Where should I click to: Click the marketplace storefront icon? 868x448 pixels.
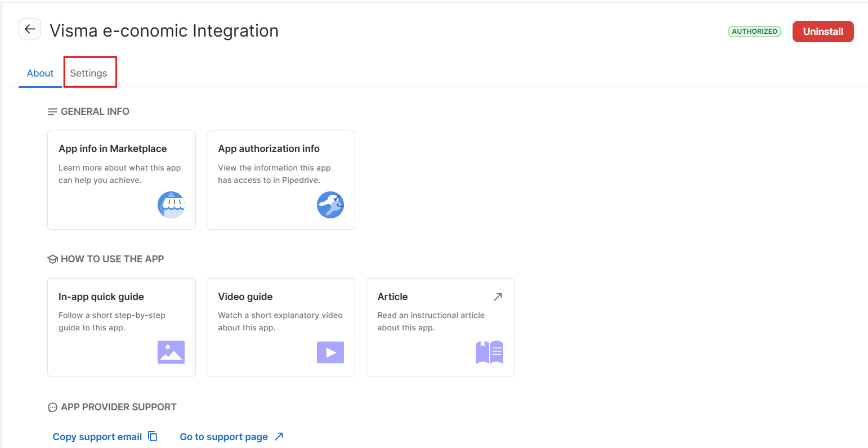pyautogui.click(x=171, y=205)
